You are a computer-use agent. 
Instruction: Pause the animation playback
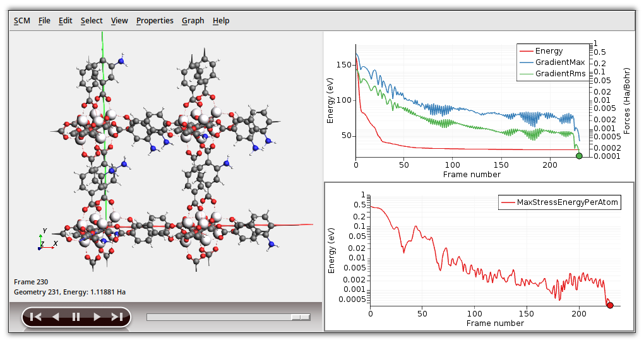(x=76, y=317)
